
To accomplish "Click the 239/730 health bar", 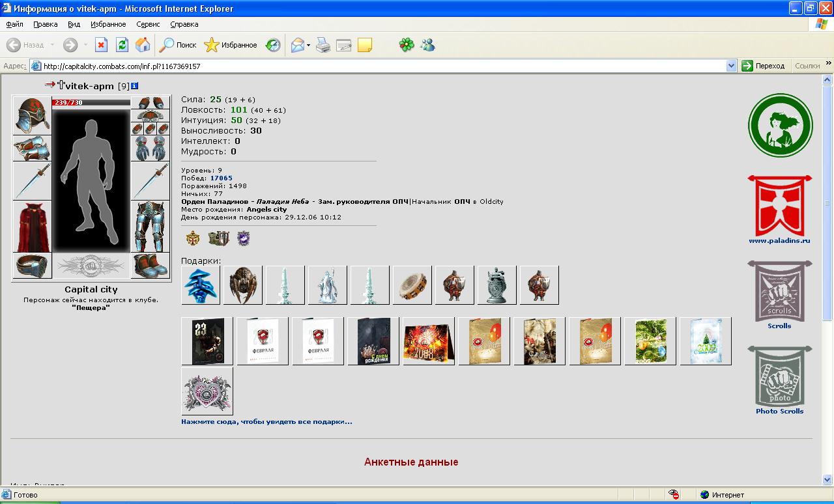I will click(91, 102).
